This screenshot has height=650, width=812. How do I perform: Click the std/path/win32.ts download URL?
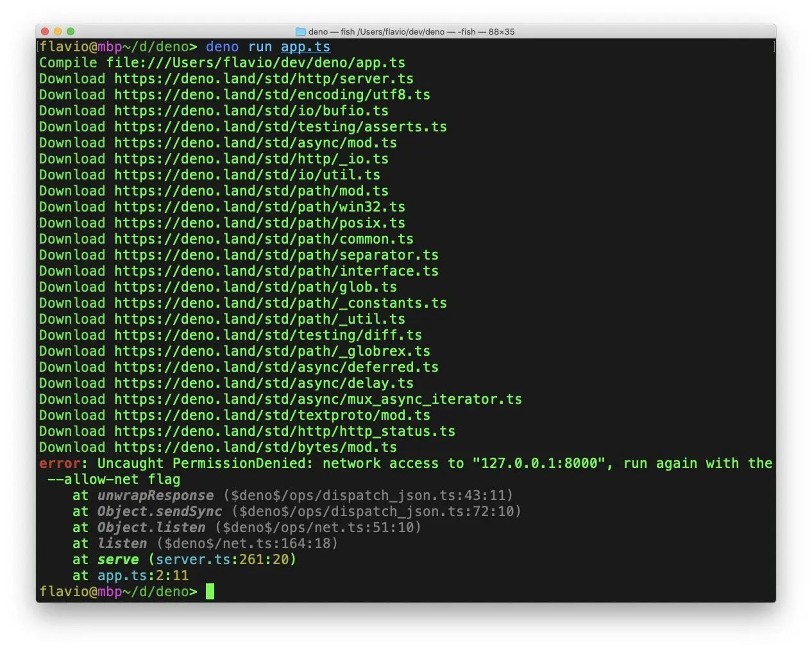click(260, 207)
